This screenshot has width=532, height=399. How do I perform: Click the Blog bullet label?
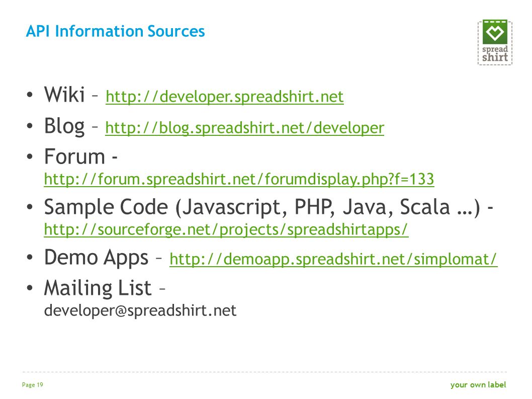(x=64, y=126)
